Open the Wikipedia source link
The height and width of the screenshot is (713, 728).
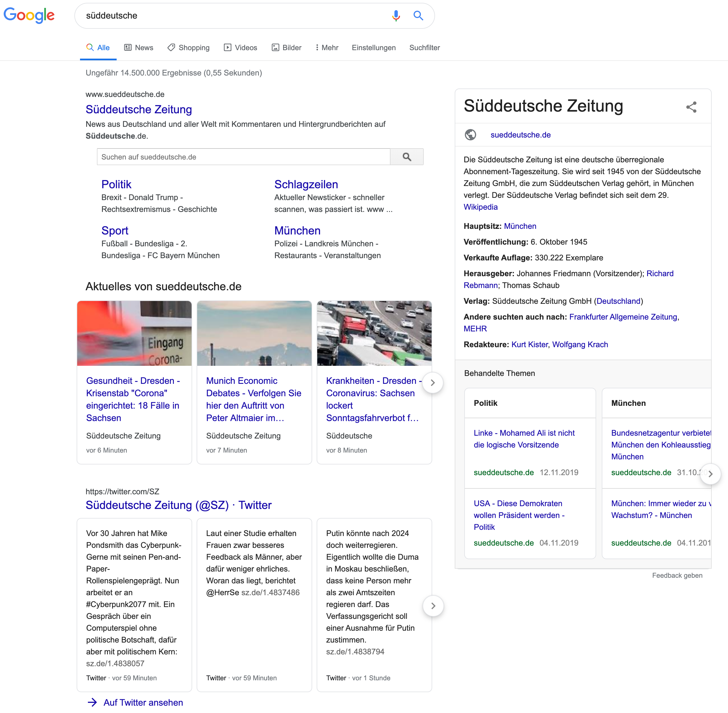click(x=481, y=207)
